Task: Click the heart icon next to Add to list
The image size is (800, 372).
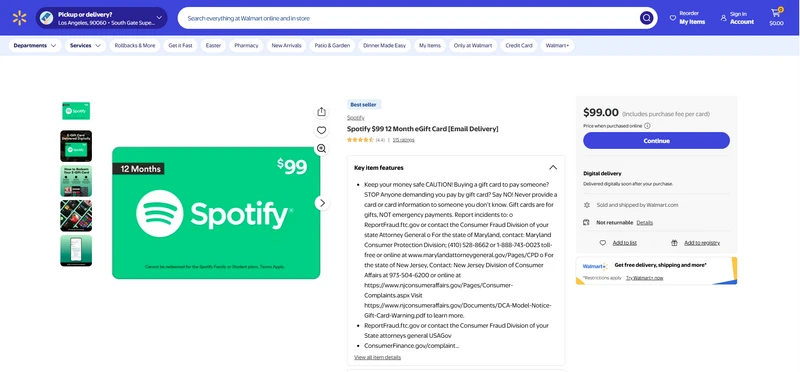Action: (x=603, y=243)
